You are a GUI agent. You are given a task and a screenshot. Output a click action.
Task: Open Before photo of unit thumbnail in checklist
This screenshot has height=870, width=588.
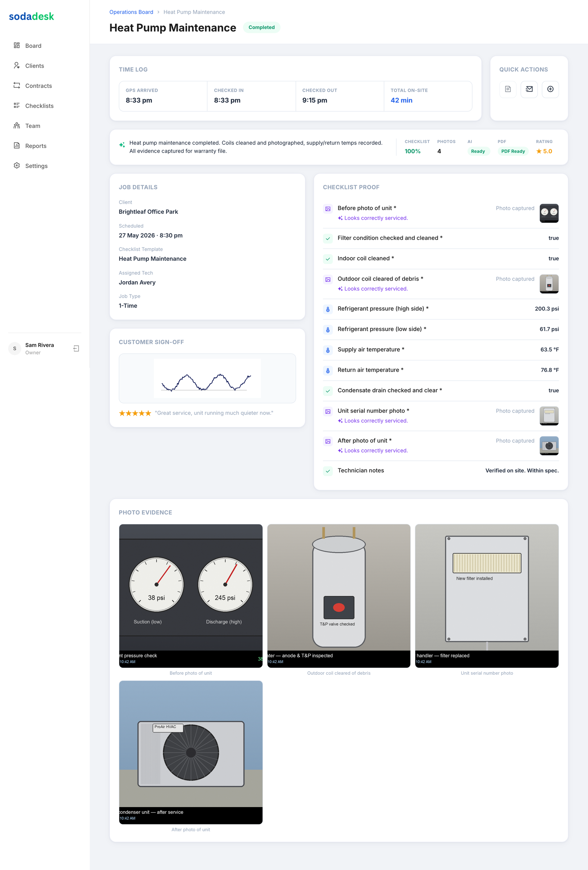coord(549,213)
